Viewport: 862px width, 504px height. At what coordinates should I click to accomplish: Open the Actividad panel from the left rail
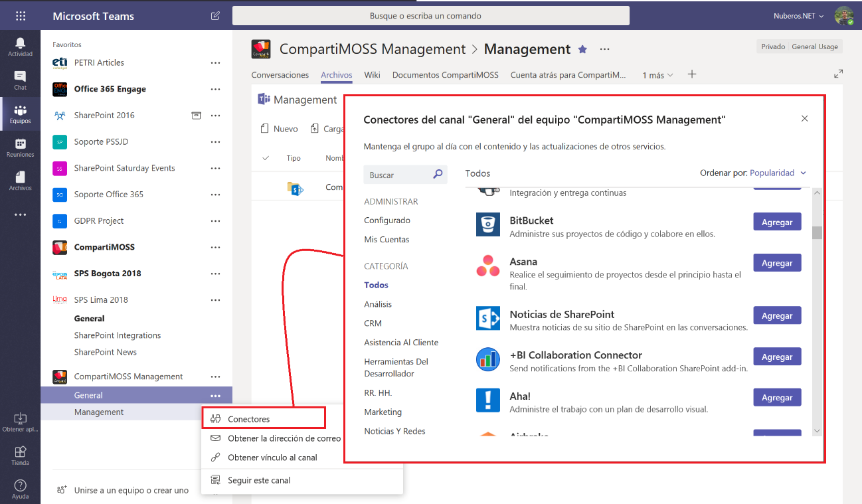click(20, 44)
